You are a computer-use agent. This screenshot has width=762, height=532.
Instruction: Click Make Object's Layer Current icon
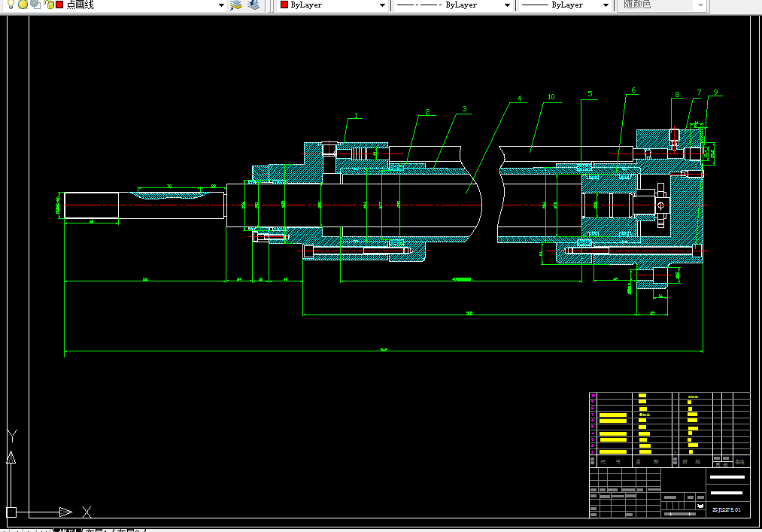pyautogui.click(x=236, y=5)
